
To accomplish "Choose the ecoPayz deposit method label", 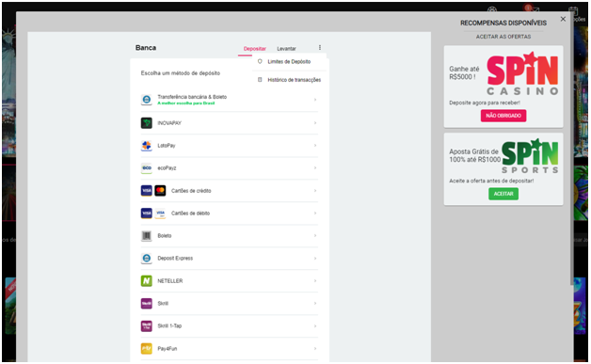I will 167,168.
